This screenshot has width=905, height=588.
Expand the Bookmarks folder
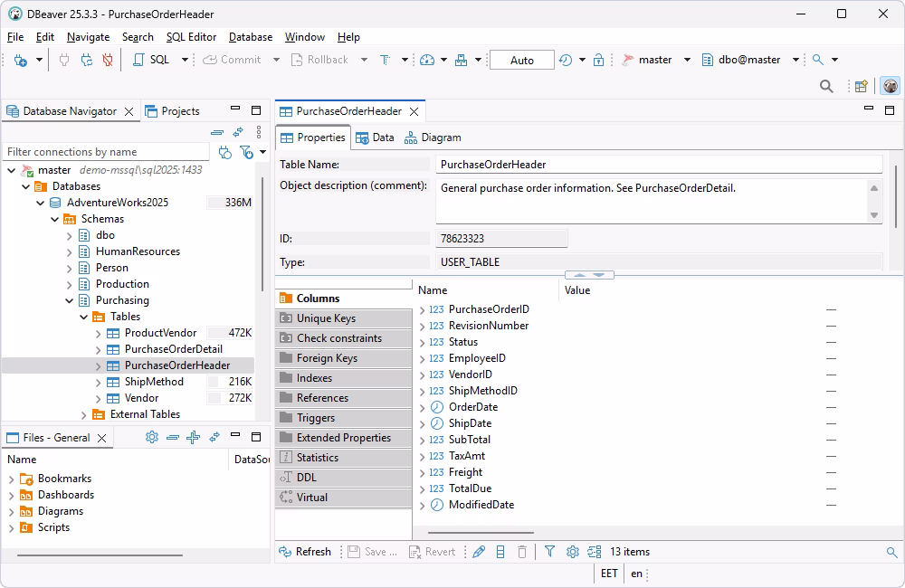[x=11, y=479]
